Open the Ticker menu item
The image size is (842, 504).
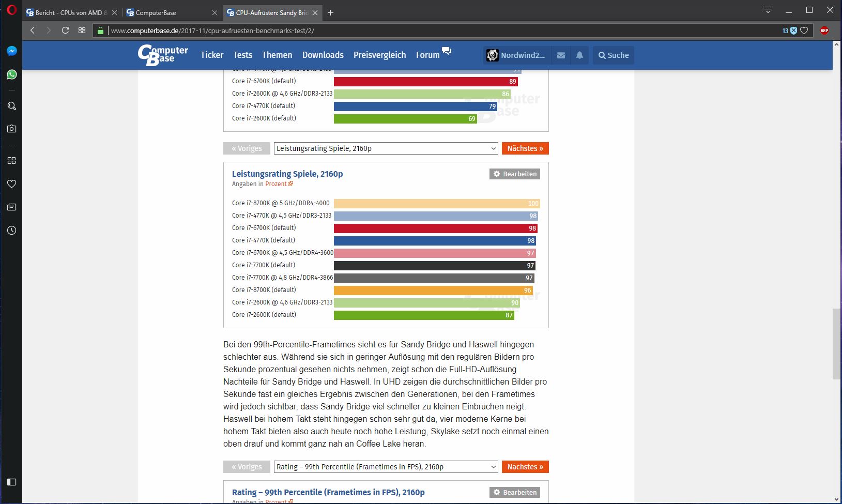click(x=212, y=55)
